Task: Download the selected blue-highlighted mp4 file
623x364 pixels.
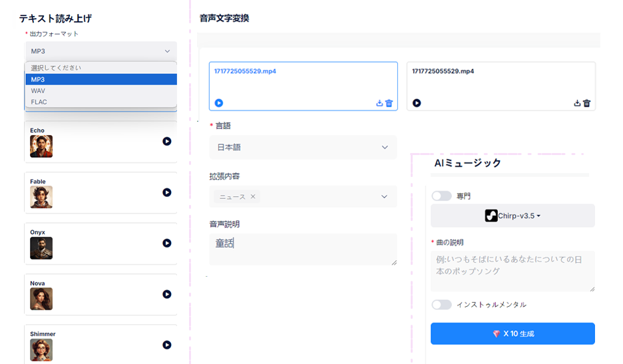Action: pyautogui.click(x=379, y=103)
